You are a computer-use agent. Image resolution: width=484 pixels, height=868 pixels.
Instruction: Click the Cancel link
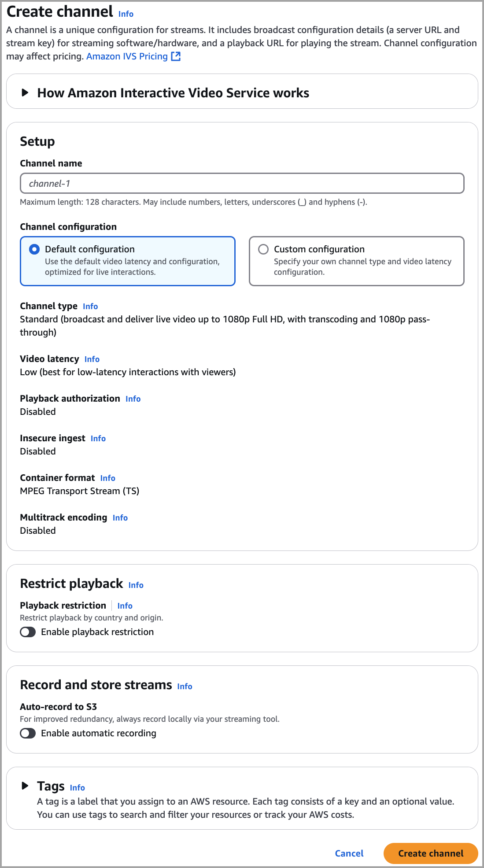pos(349,853)
